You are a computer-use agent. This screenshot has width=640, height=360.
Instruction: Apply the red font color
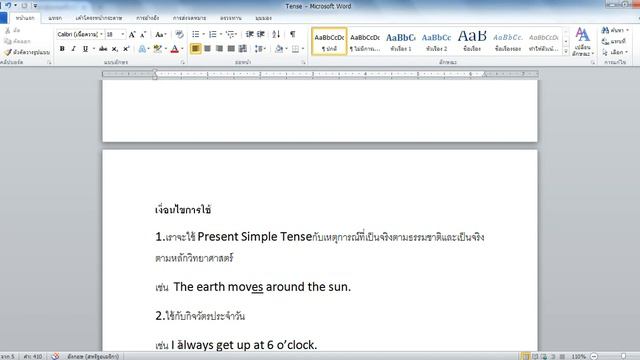pos(175,49)
